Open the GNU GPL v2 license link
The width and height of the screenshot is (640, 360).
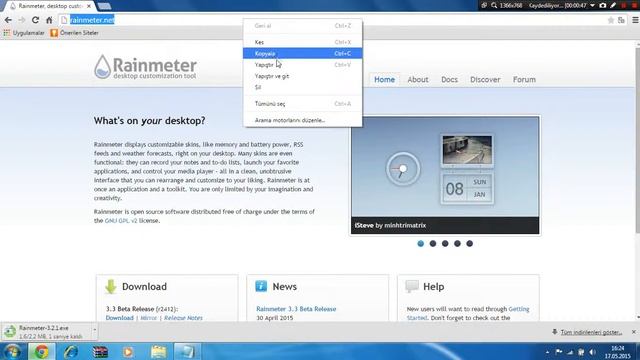[x=121, y=221]
